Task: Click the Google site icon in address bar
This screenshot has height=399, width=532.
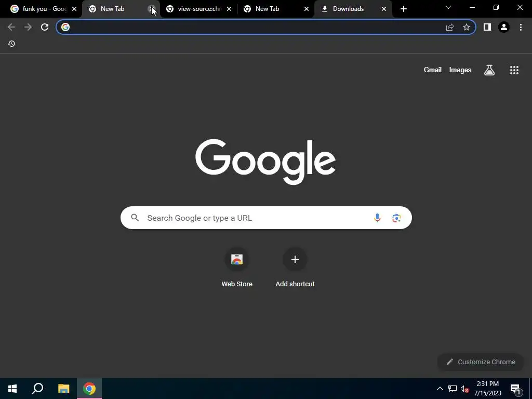Action: [x=65, y=27]
